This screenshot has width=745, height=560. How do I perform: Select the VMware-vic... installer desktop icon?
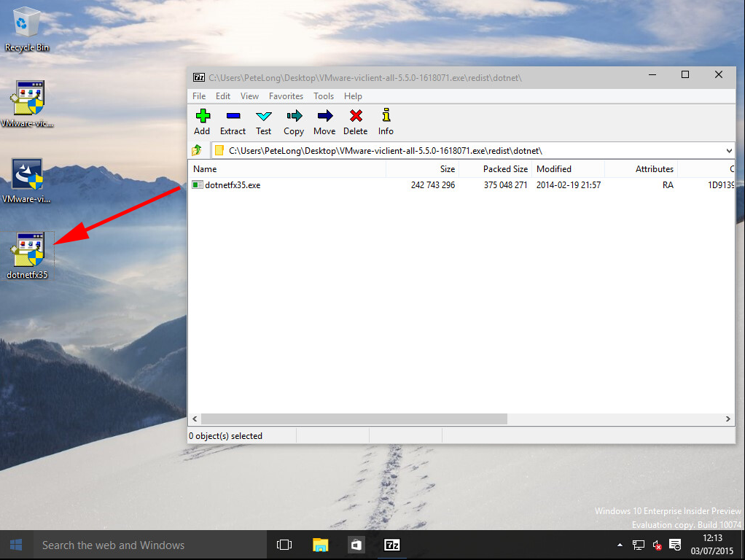coord(27,104)
